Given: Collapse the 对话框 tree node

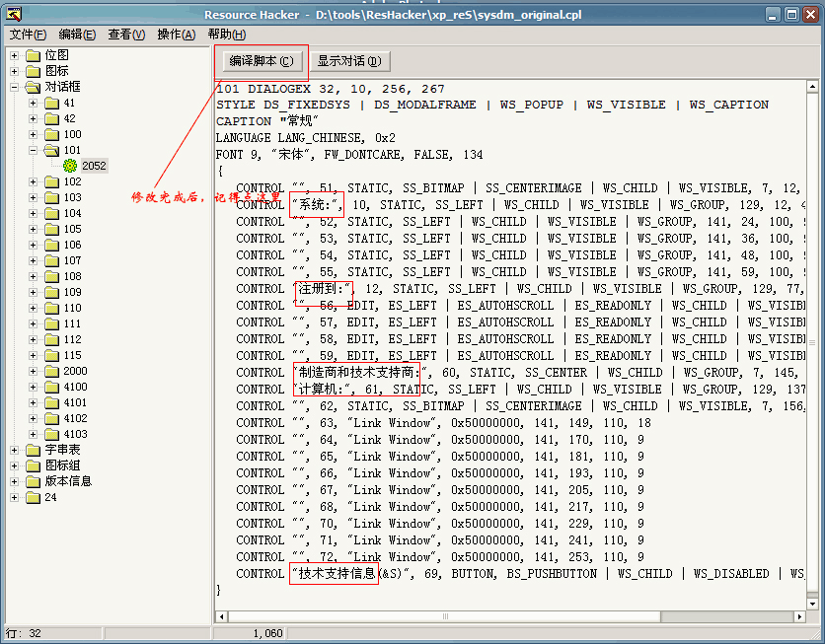Looking at the screenshot, I should 14,87.
